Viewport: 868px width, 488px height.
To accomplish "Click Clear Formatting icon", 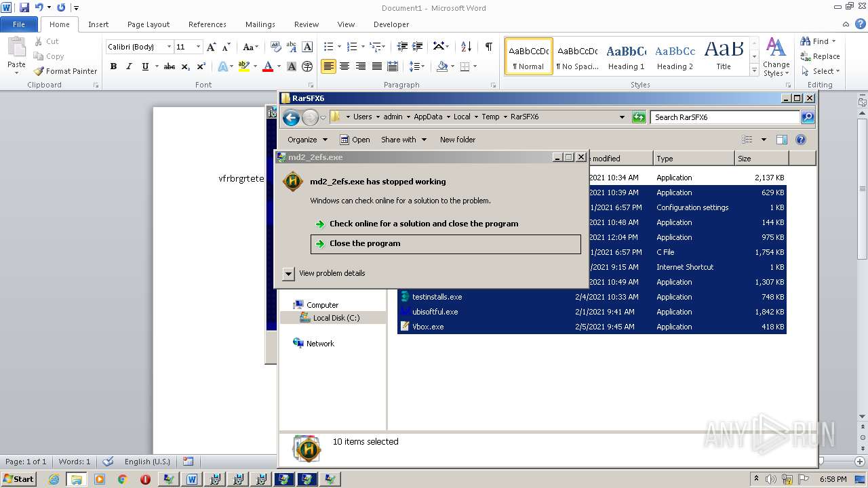I will point(275,47).
